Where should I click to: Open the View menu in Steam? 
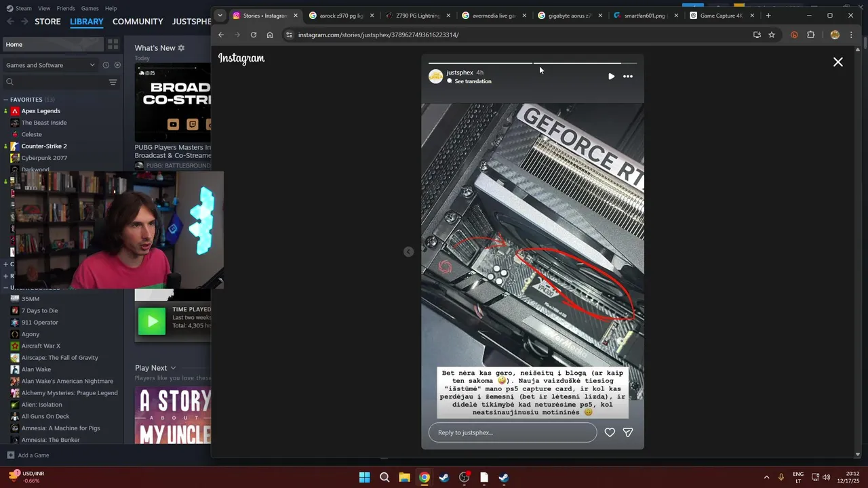click(x=44, y=8)
